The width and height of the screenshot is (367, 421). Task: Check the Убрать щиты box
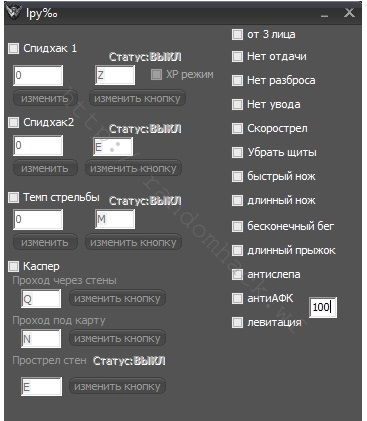click(x=237, y=152)
